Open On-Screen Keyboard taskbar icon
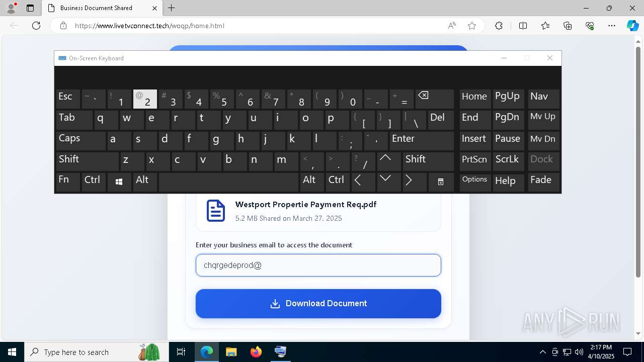Image resolution: width=644 pixels, height=362 pixels. (x=280, y=352)
